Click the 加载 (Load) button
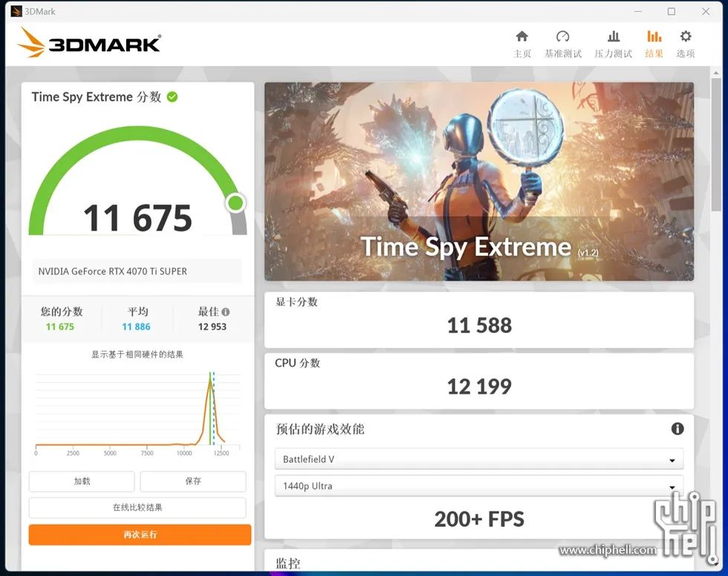Image resolution: width=728 pixels, height=576 pixels. (x=82, y=482)
